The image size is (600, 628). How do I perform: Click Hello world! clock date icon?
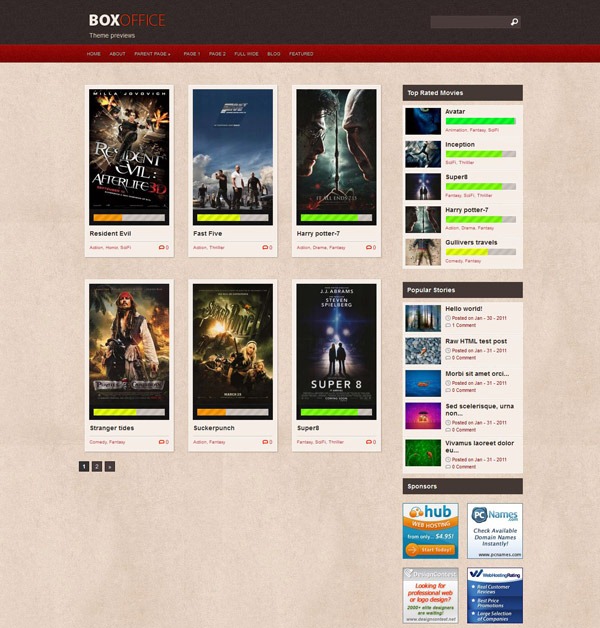point(448,318)
